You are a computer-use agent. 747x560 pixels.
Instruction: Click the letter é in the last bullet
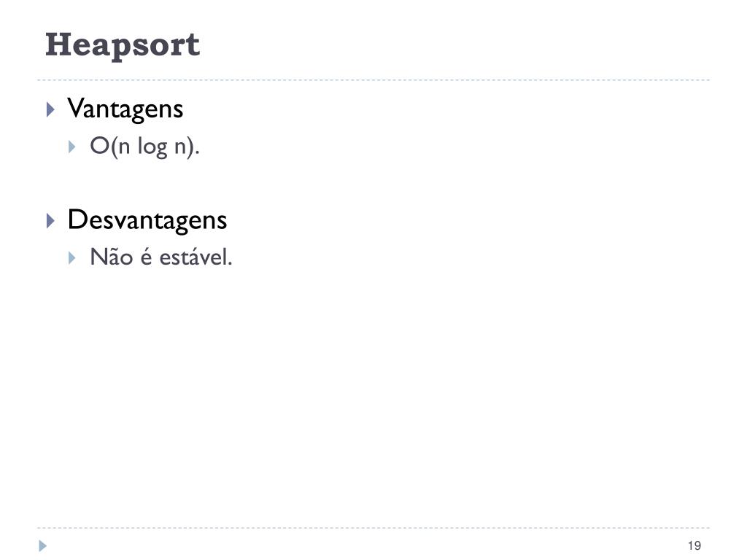146,257
